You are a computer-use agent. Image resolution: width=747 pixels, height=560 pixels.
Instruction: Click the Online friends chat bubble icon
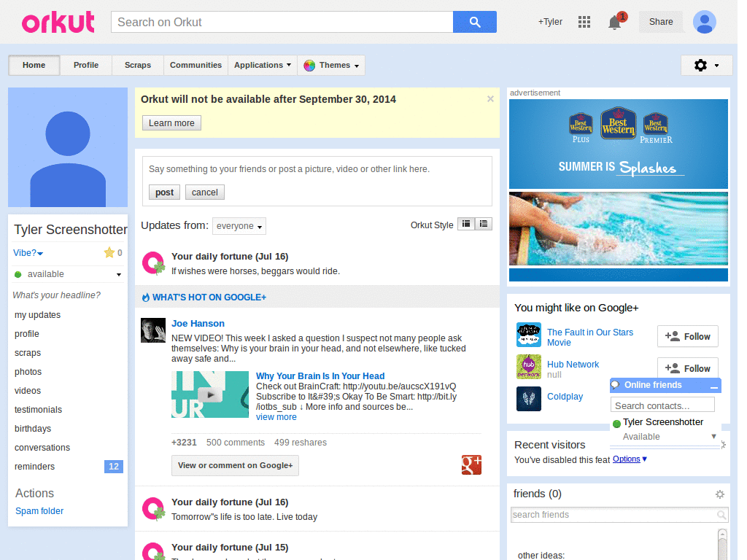[x=616, y=385]
